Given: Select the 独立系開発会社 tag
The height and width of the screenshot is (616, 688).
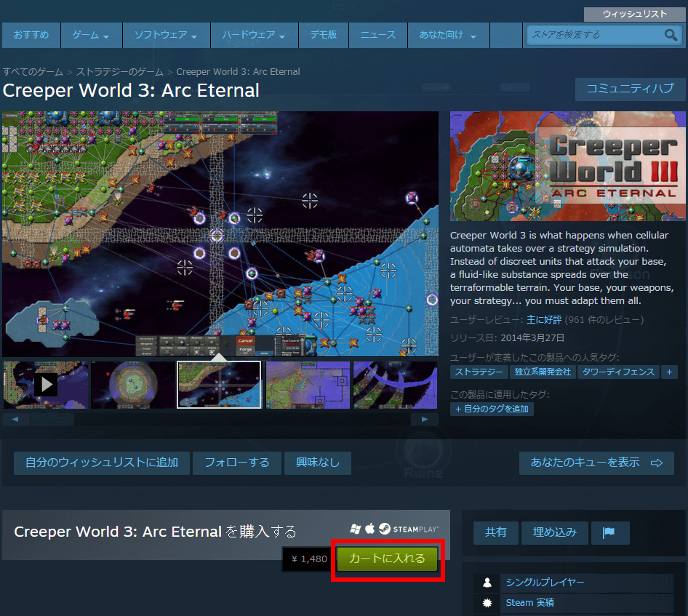Looking at the screenshot, I should tap(543, 372).
